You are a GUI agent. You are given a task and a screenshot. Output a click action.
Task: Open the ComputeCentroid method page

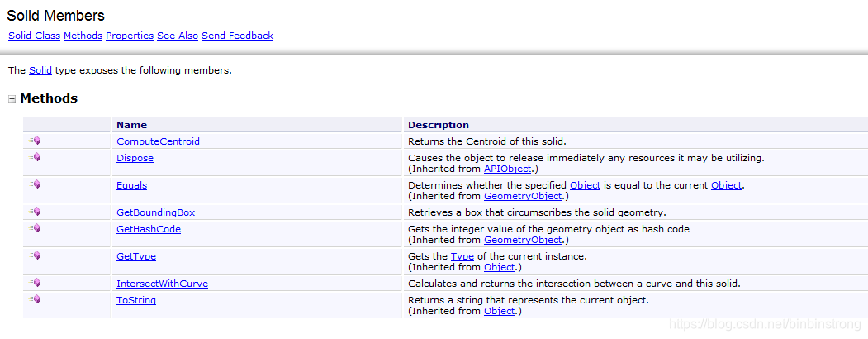158,141
